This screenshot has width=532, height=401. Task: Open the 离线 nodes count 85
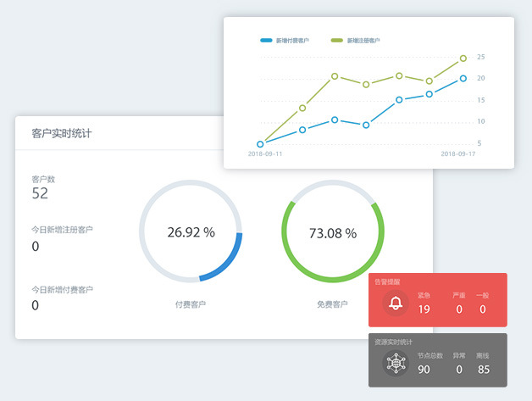483,369
